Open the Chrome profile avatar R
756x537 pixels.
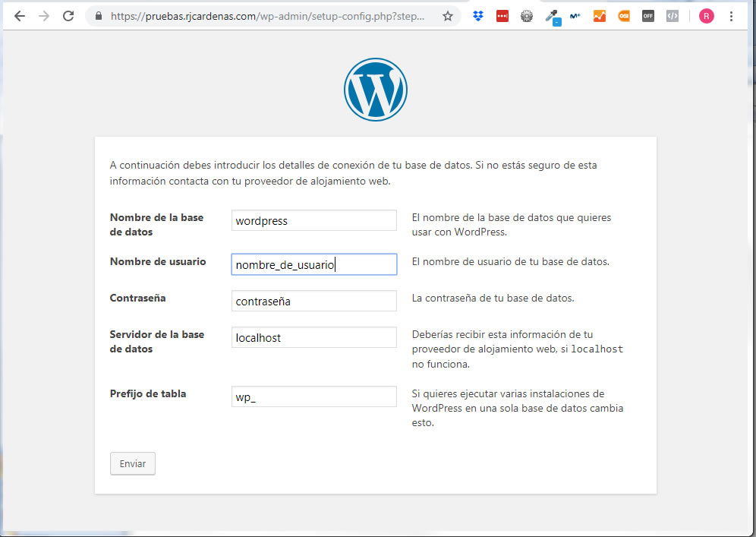click(x=707, y=16)
